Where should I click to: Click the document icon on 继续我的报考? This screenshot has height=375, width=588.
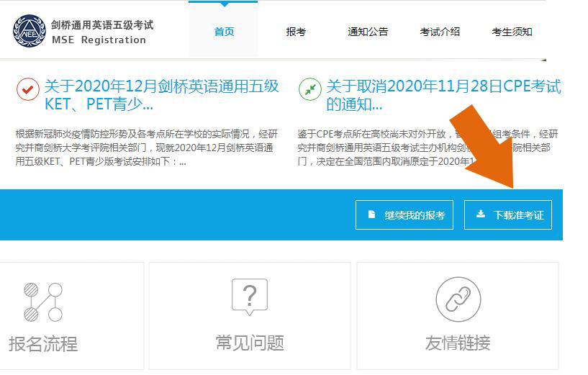point(371,214)
